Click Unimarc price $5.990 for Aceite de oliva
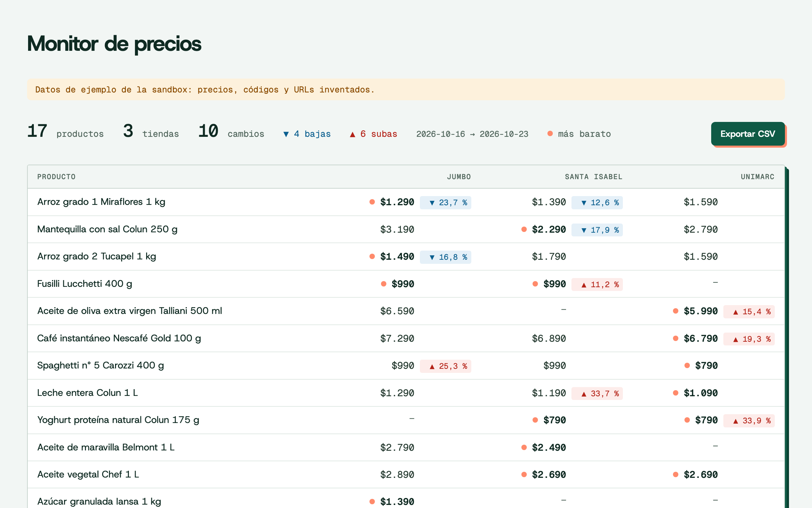 coord(701,311)
